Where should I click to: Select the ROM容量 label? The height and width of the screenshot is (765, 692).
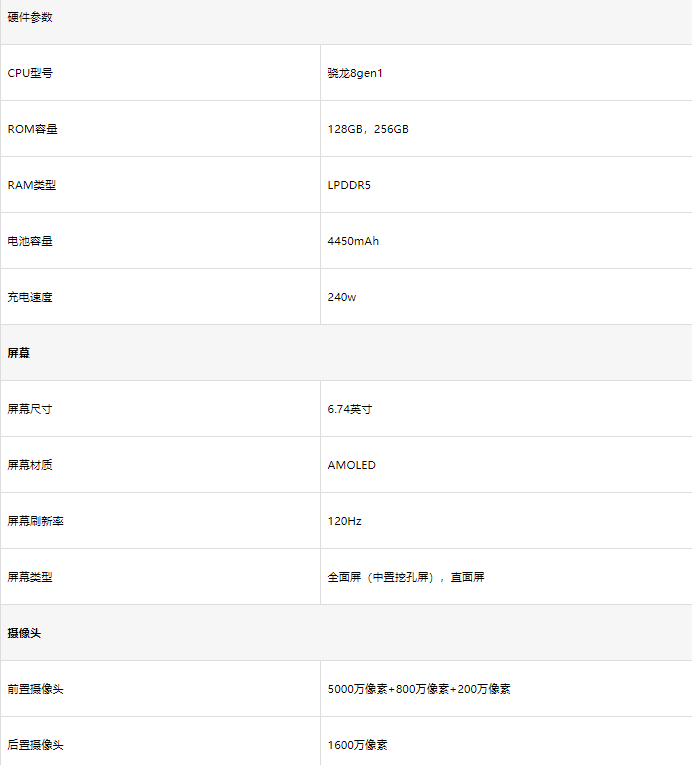(32, 129)
